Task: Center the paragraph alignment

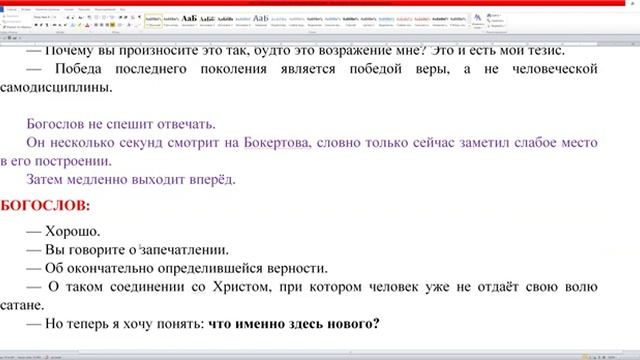Action: [x=101, y=25]
